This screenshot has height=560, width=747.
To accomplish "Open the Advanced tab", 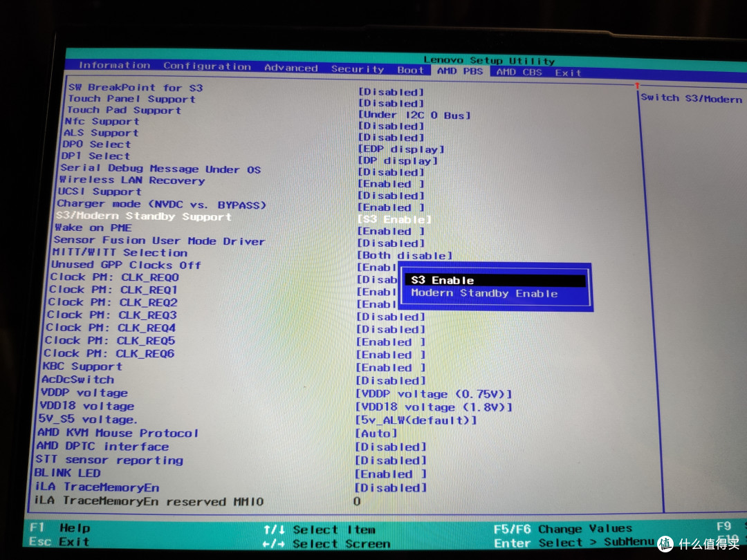I will tap(291, 68).
